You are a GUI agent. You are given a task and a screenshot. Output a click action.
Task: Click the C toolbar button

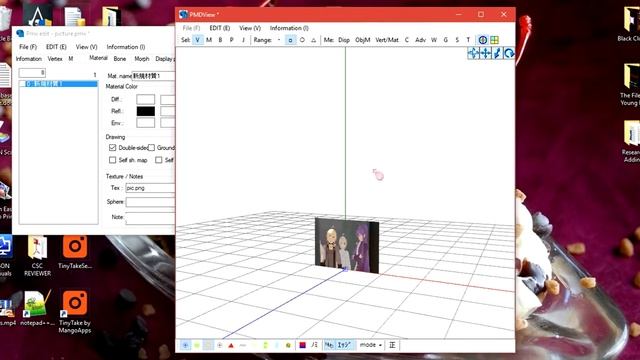point(407,40)
